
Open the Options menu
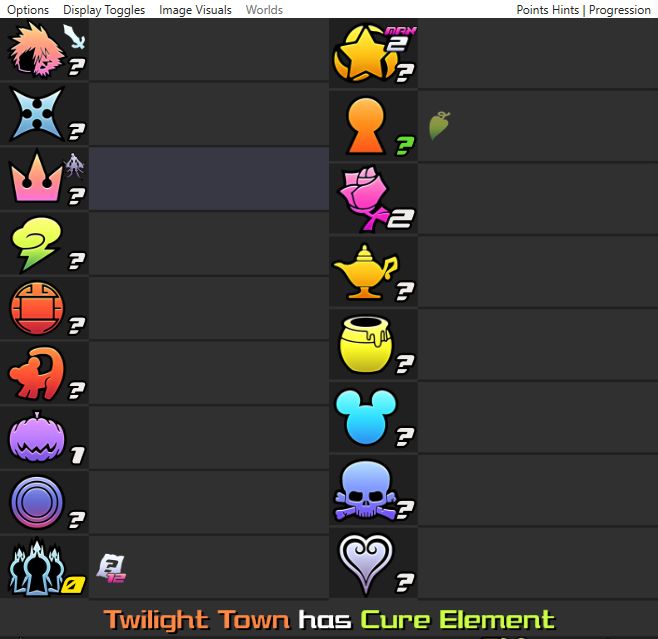[x=28, y=10]
